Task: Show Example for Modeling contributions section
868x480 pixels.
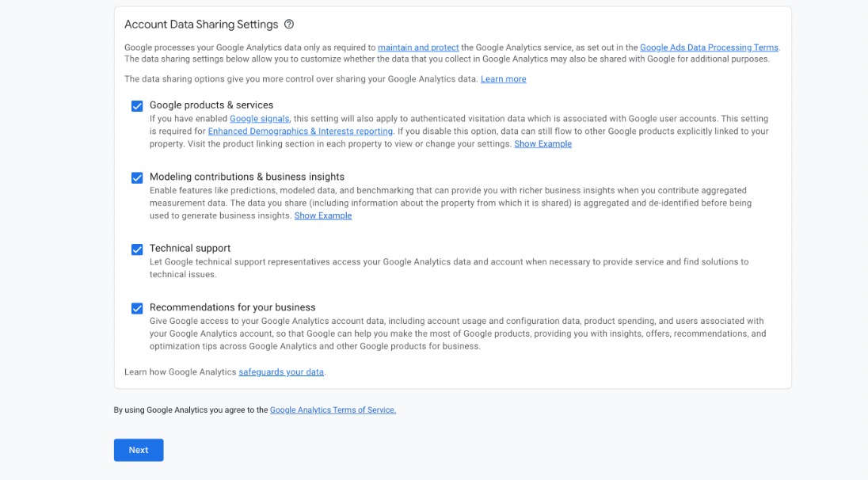Action: 323,216
